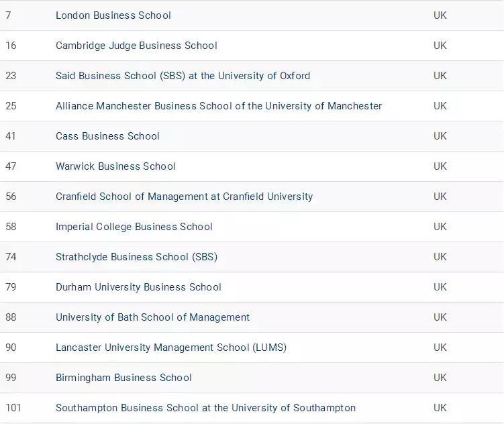Screen dimensions: 504x424
Task: Click rank number 7 in first row
Action: pyautogui.click(x=8, y=15)
